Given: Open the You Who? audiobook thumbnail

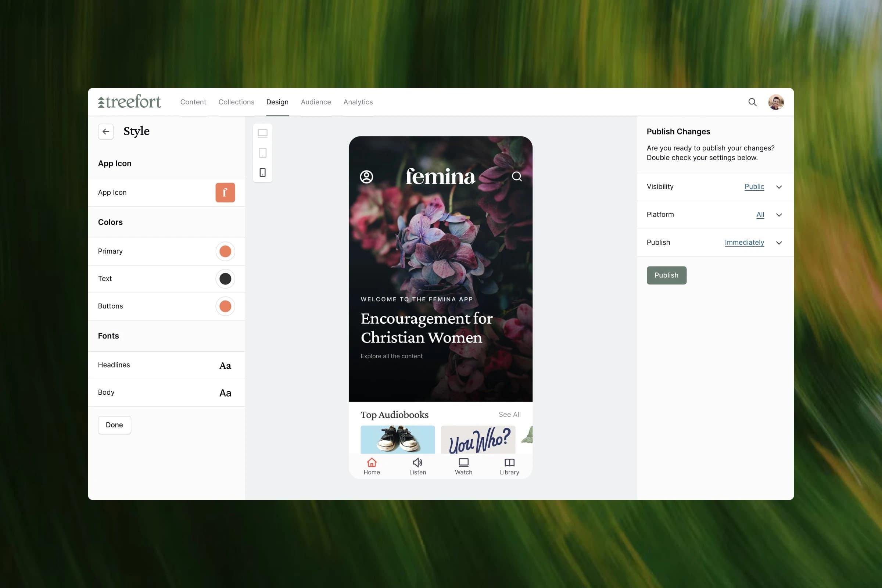Looking at the screenshot, I should tap(478, 440).
